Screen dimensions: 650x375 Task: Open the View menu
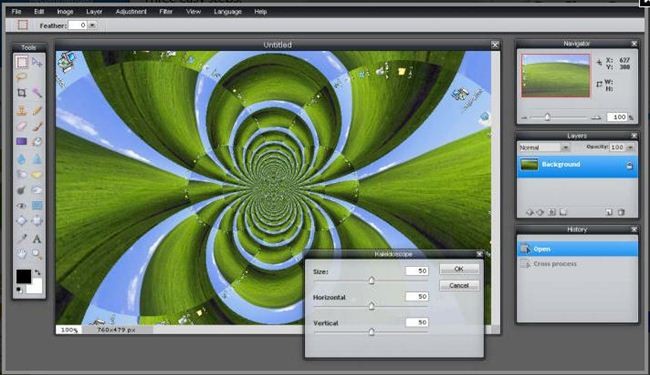[x=193, y=12]
